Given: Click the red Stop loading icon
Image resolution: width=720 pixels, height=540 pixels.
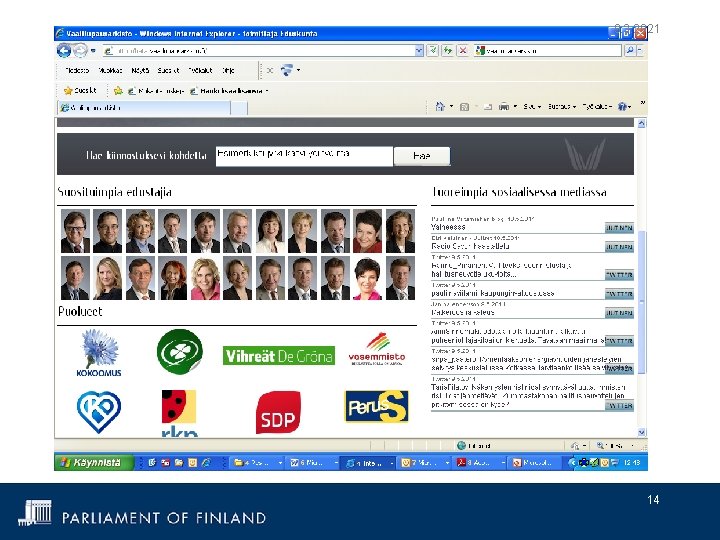Looking at the screenshot, I should point(463,51).
